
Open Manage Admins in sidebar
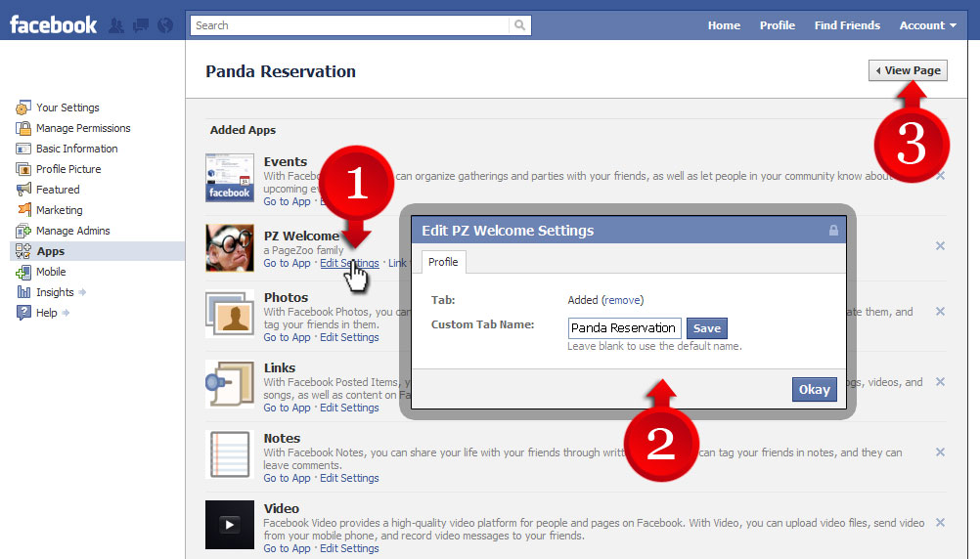[73, 231]
